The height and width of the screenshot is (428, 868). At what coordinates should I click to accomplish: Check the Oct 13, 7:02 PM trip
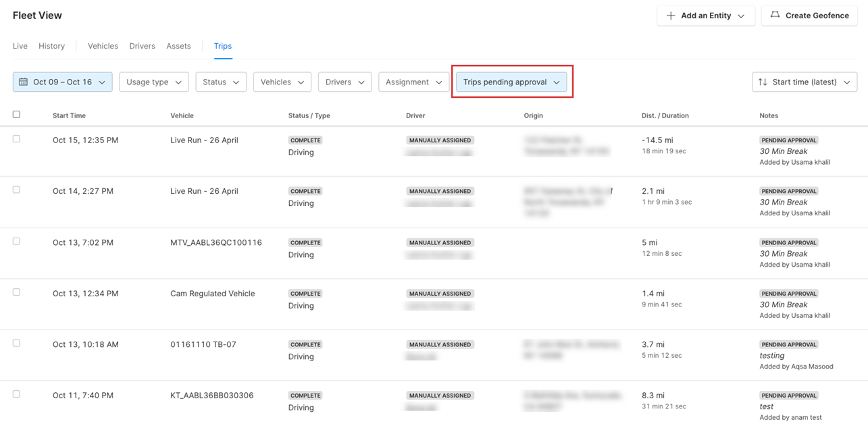[x=17, y=241]
